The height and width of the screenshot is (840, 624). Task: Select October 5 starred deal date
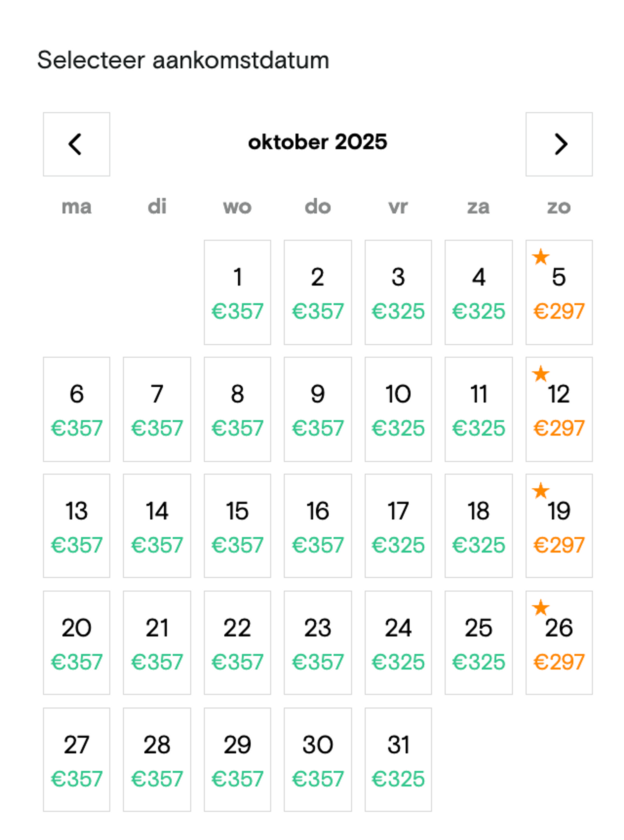pos(559,292)
